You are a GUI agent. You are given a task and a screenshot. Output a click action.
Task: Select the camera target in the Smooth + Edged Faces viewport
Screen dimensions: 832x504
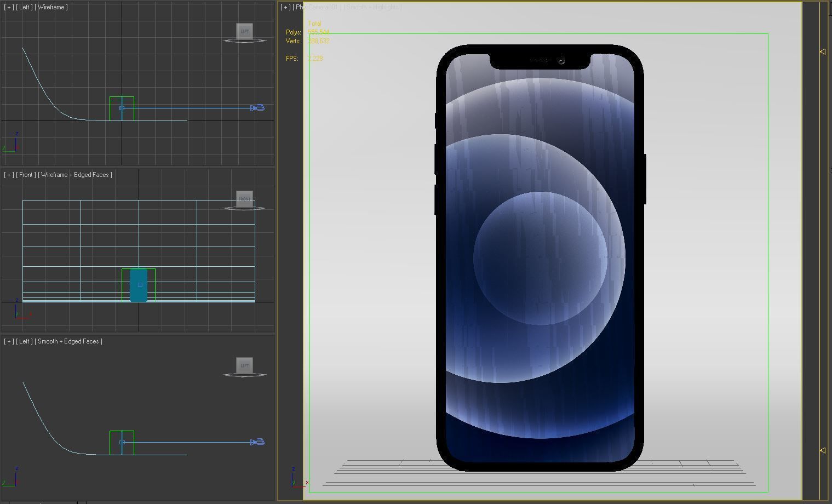click(x=122, y=442)
